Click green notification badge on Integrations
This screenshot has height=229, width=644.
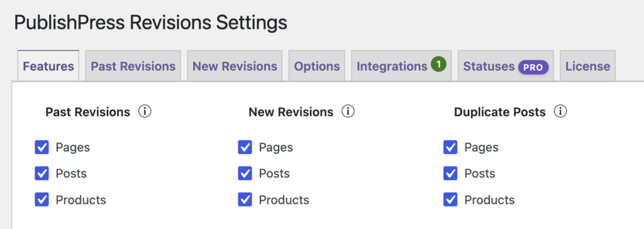click(x=438, y=64)
